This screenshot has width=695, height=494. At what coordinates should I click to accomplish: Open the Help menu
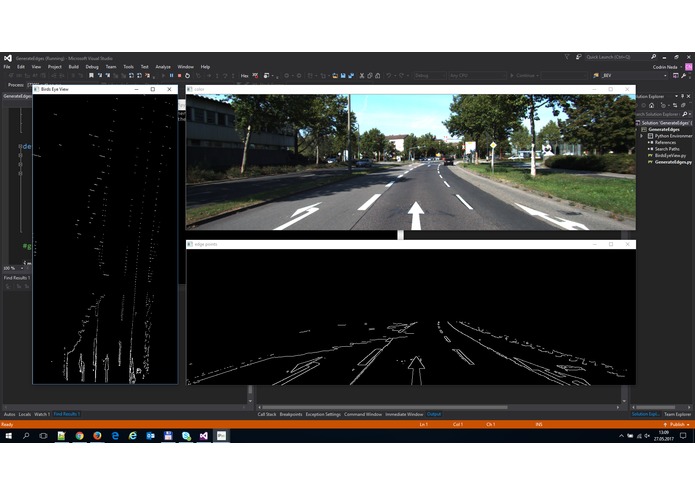pyautogui.click(x=205, y=67)
